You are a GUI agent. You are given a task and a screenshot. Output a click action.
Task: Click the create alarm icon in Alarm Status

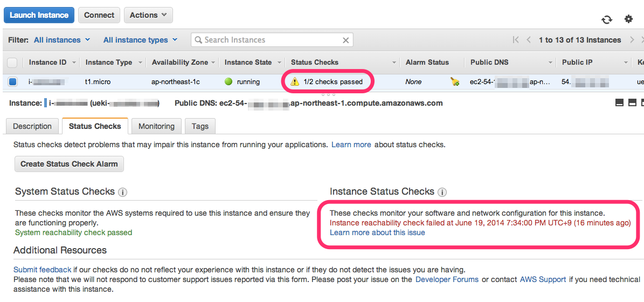point(455,82)
